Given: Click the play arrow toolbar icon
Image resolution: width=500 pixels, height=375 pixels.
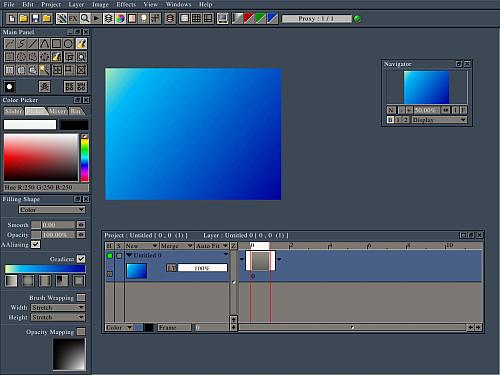Looking at the screenshot, I should click(96, 18).
